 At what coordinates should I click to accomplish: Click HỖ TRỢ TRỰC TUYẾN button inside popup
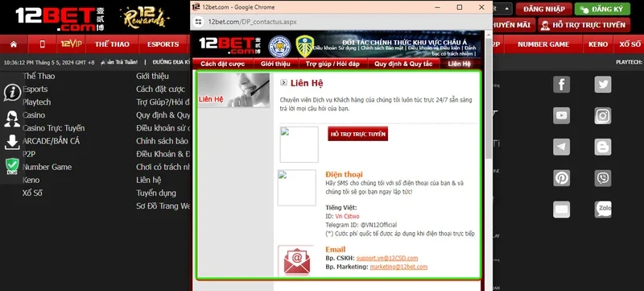click(357, 134)
